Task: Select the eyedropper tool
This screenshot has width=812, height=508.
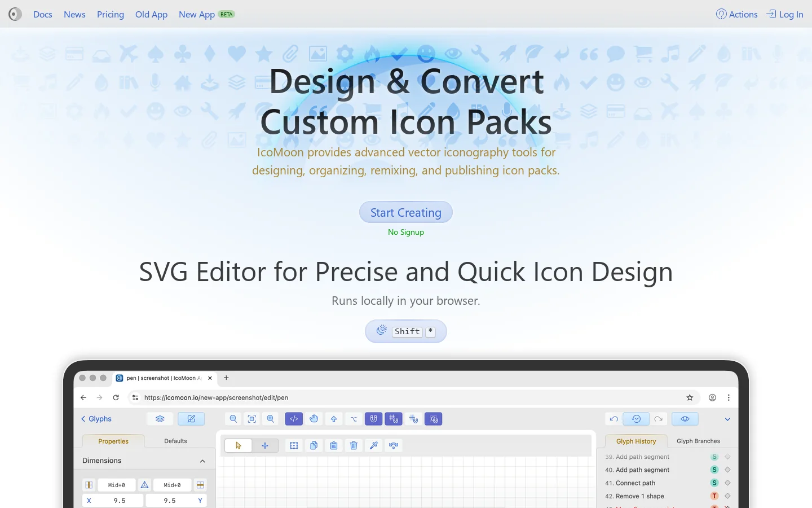Action: click(x=374, y=445)
